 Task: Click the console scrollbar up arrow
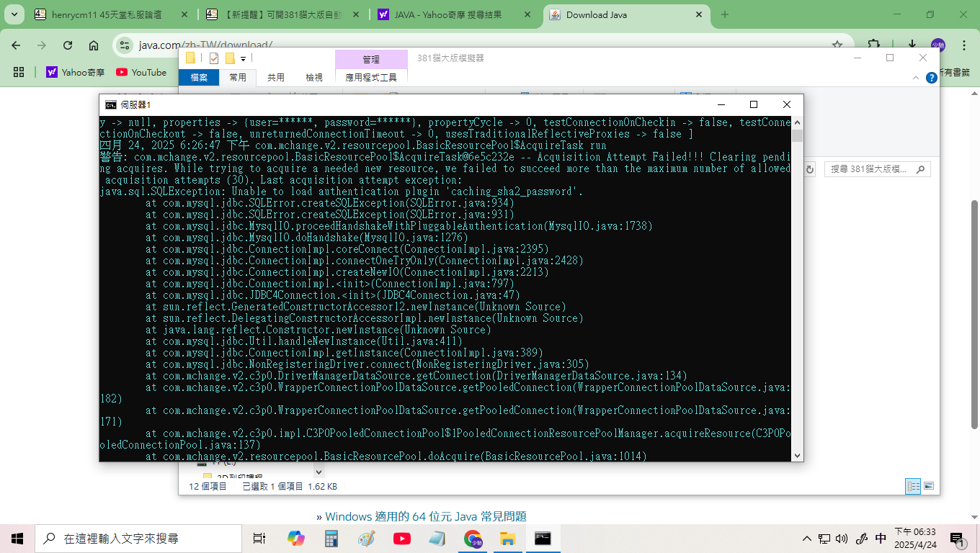(797, 122)
